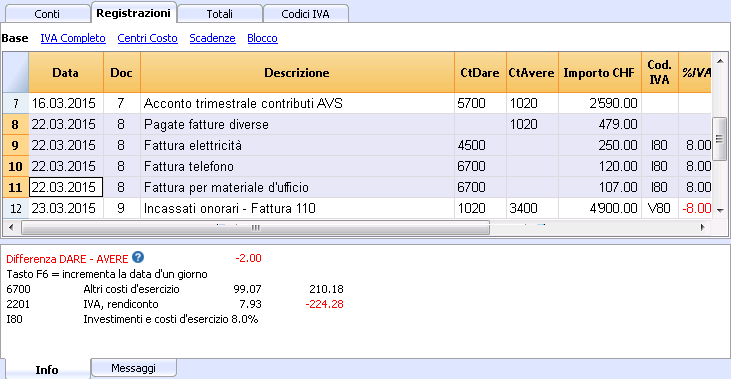Select the Registrazioni tab
Viewport: 731px width, 379px height.
point(133,13)
